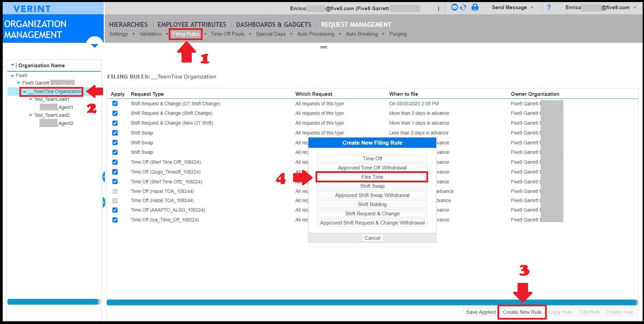Choose Time Off in Create New Filing Rule
The height and width of the screenshot is (324, 644).
click(x=372, y=159)
